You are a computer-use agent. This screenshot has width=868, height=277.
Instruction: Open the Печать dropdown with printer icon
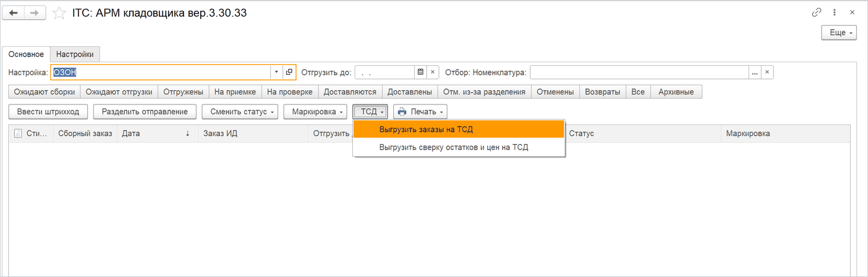click(x=420, y=112)
